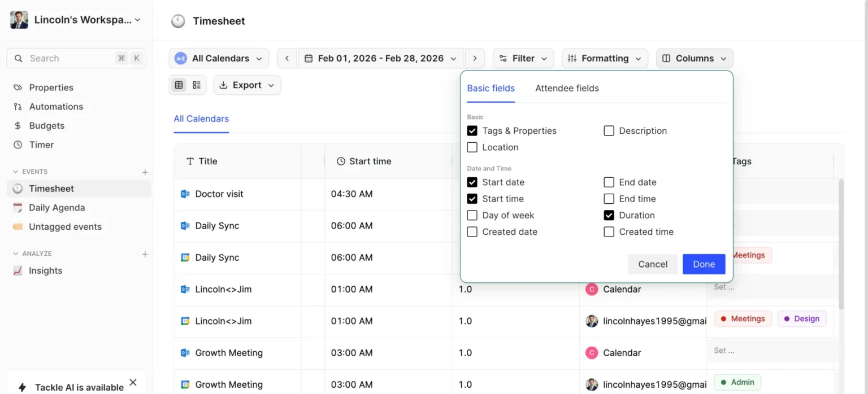Dismiss the Tackle AI notification
The height and width of the screenshot is (394, 868).
tap(133, 383)
